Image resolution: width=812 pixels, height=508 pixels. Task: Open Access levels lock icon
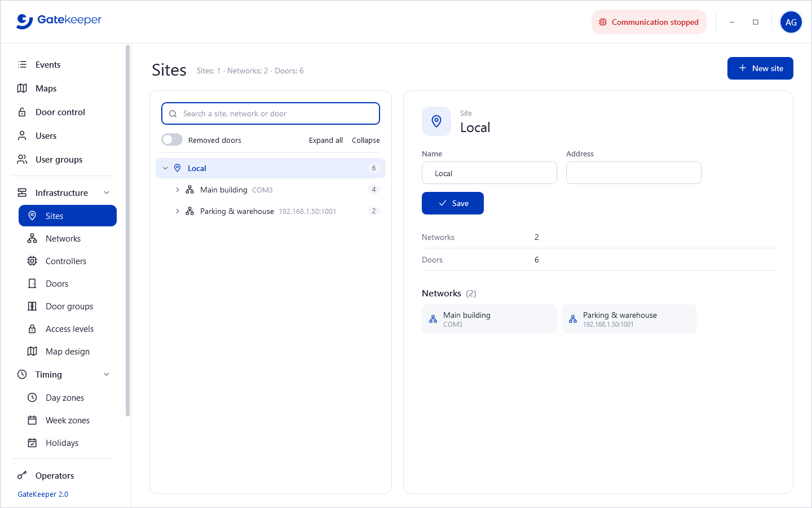coord(32,329)
